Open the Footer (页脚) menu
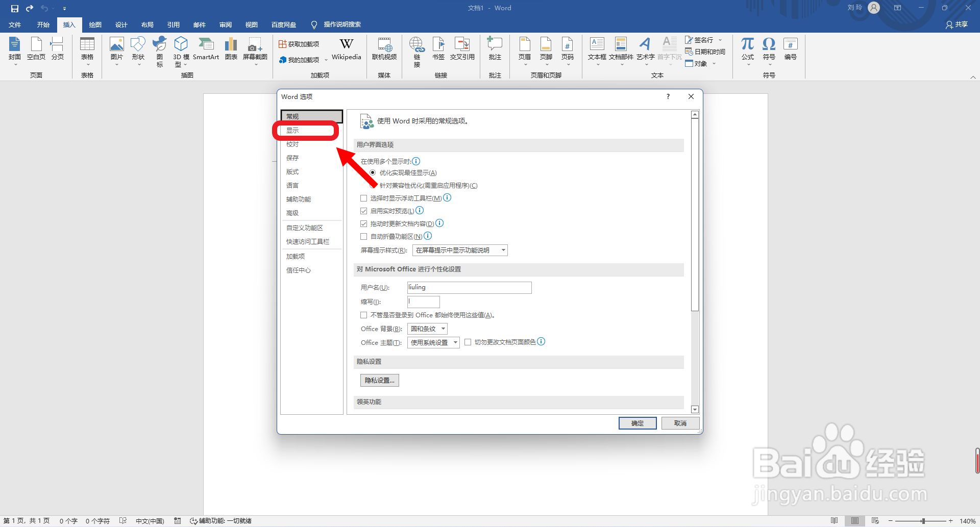980x527 pixels. click(x=546, y=51)
